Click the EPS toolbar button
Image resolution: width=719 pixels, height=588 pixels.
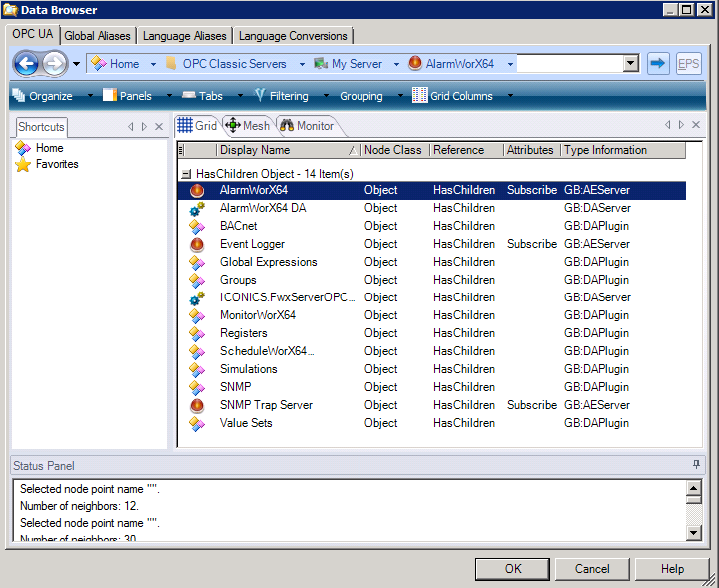(x=688, y=64)
